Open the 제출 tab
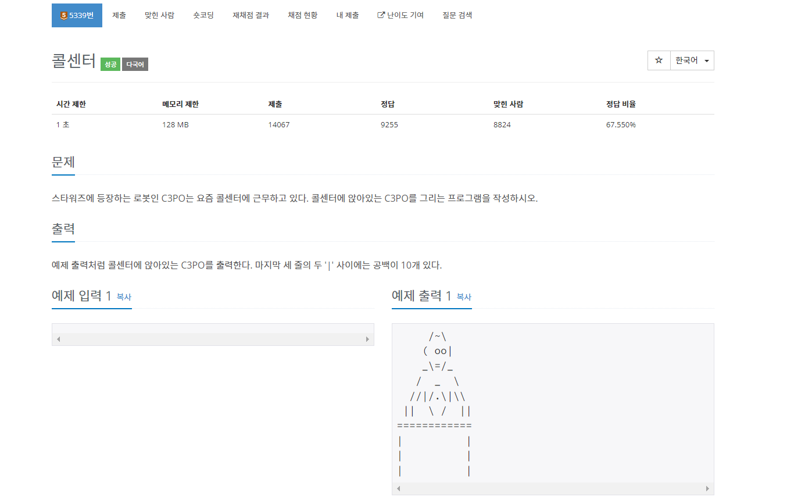The image size is (812, 504). [119, 15]
